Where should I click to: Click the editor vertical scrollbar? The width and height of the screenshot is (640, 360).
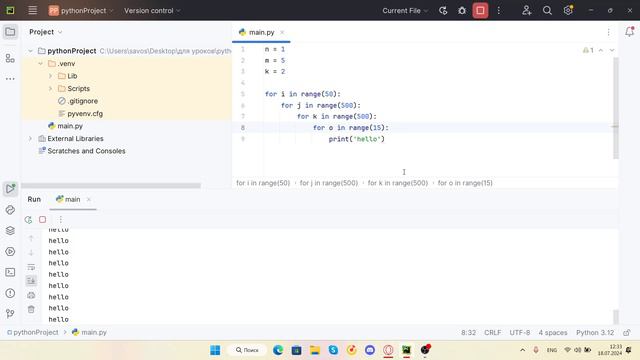pos(616,108)
